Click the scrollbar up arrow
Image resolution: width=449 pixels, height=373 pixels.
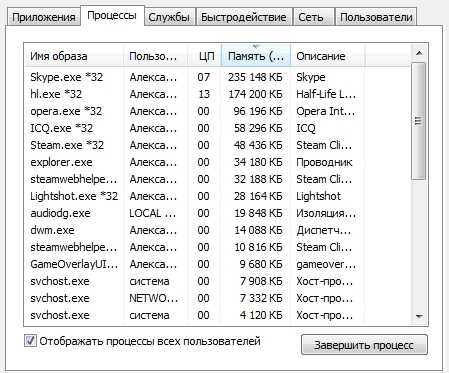[419, 53]
